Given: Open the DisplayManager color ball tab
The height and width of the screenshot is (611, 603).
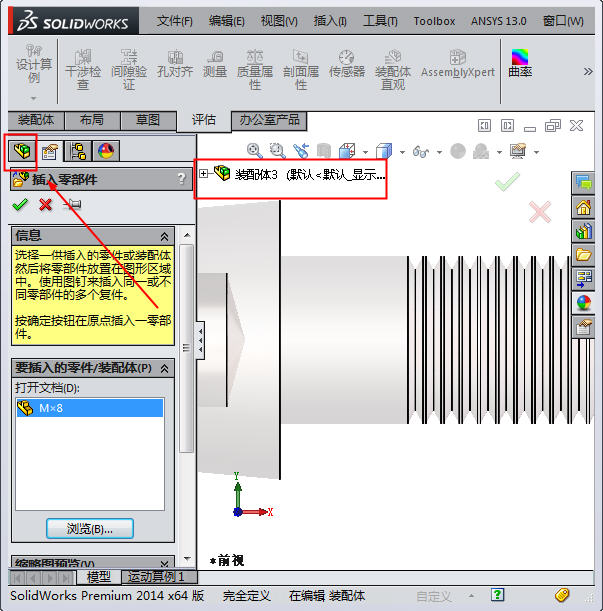Looking at the screenshot, I should coord(105,151).
